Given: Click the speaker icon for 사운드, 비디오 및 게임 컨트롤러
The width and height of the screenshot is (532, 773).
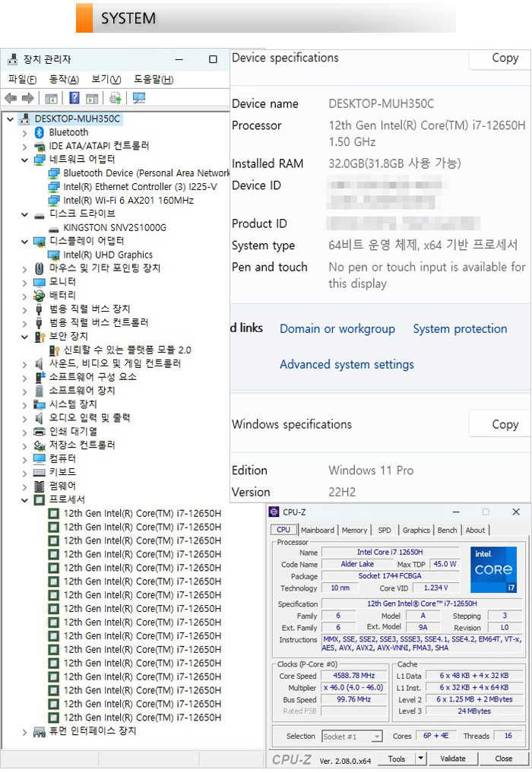Looking at the screenshot, I should (40, 364).
